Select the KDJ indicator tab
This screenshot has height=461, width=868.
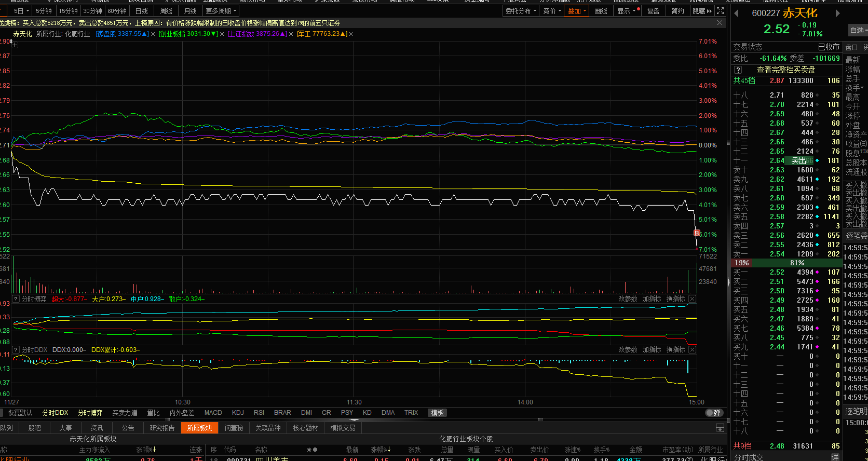(238, 413)
